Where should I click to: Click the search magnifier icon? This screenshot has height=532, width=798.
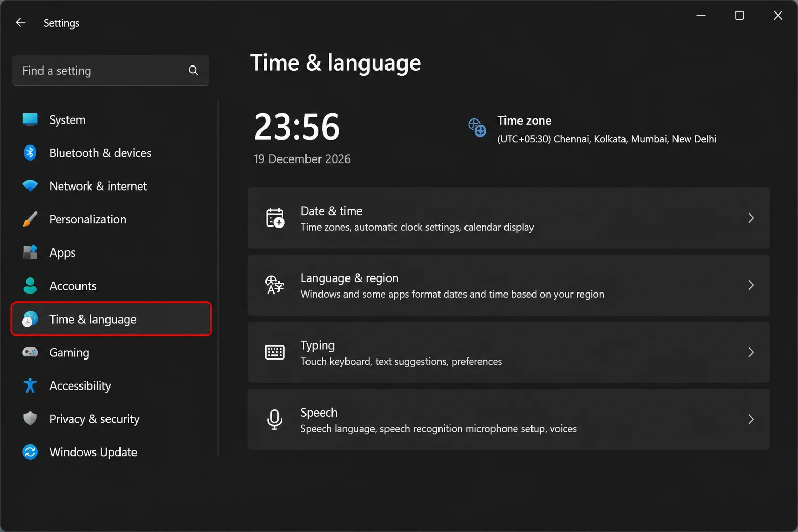tap(193, 70)
